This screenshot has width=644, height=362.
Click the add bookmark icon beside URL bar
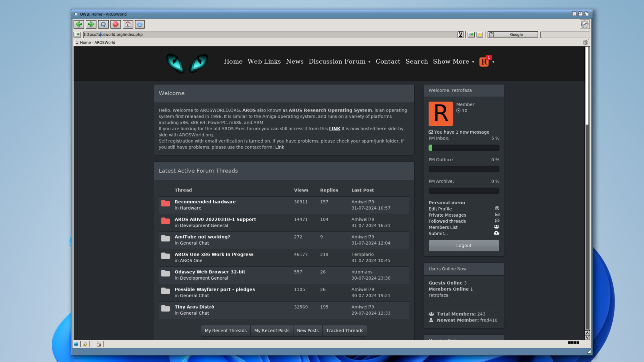471,34
